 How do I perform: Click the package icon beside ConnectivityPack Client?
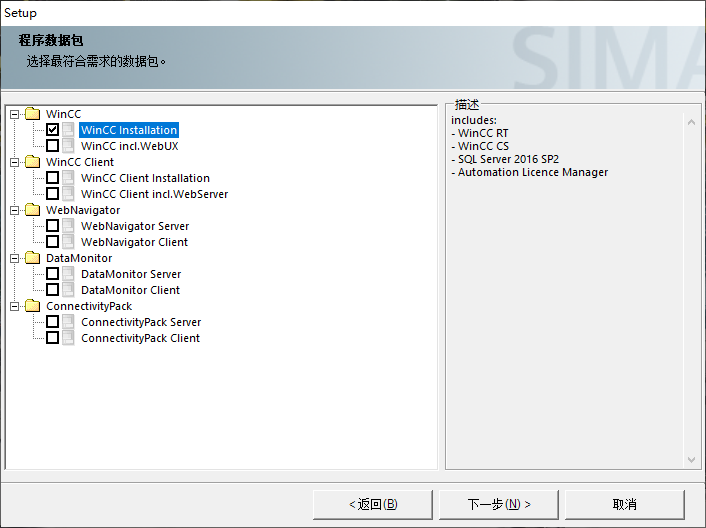68,338
